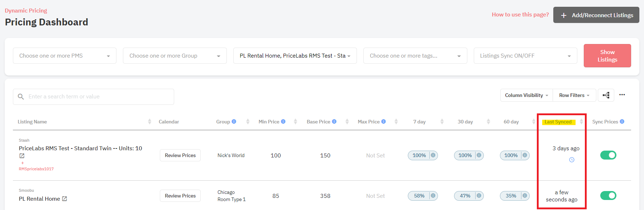This screenshot has width=644, height=210.
Task: Open the Choose one or more PMS dropdown
Action: tap(65, 56)
